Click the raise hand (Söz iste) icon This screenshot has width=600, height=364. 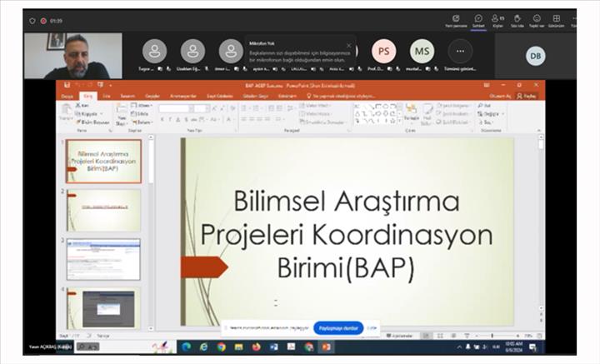(517, 19)
